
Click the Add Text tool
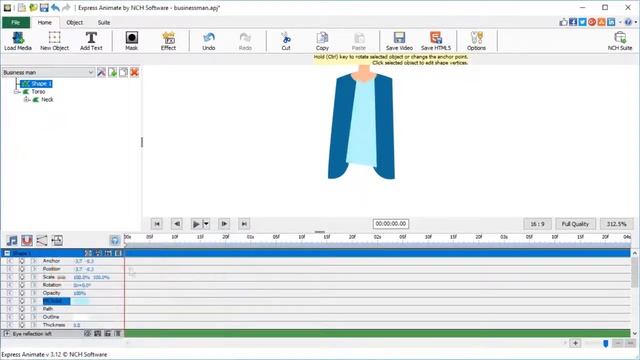91,41
